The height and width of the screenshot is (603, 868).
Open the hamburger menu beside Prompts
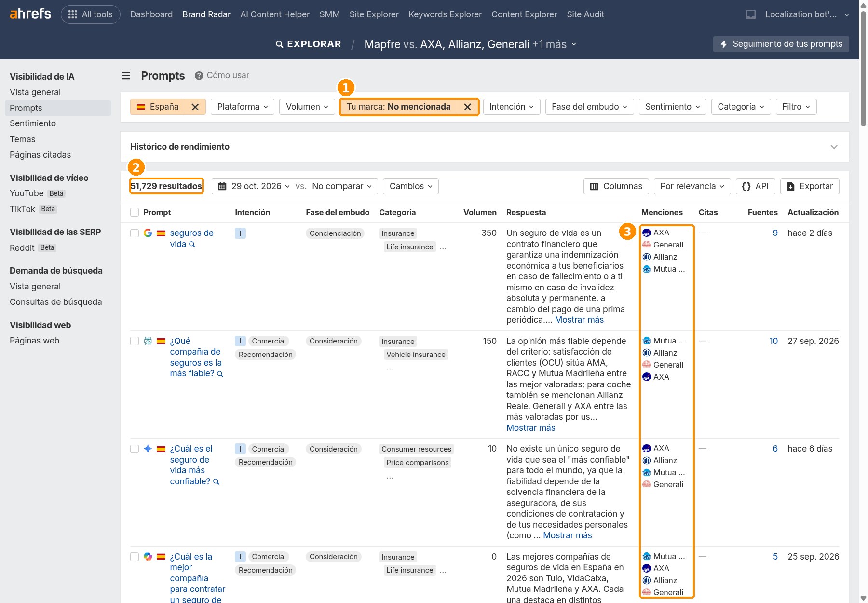126,76
